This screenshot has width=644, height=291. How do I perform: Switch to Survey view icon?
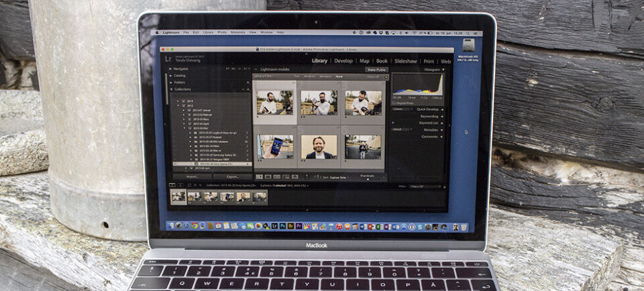coord(286,177)
